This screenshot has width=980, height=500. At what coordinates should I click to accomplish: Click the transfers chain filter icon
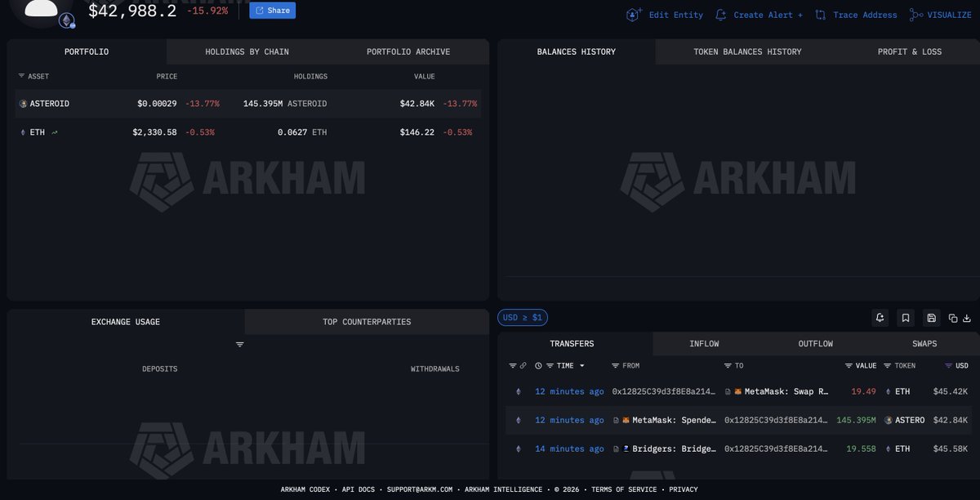pos(513,366)
